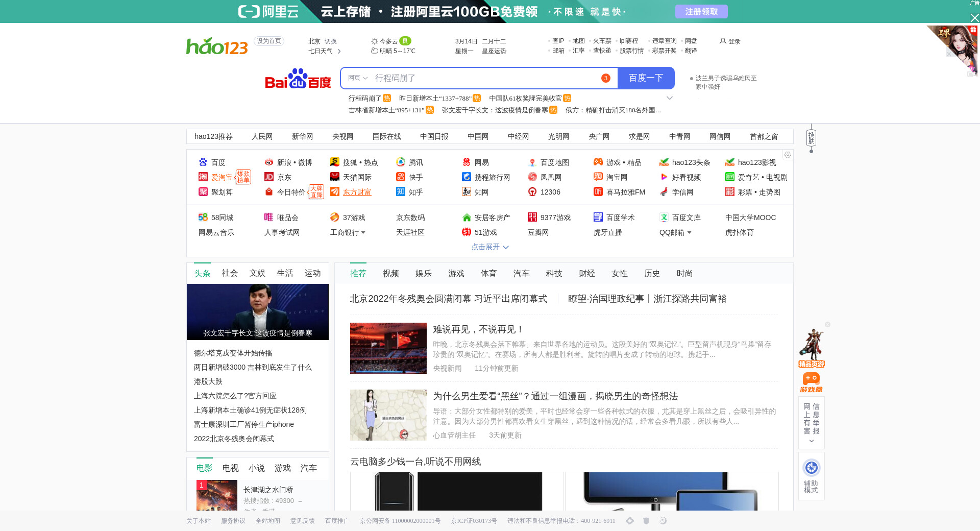Open the 工商银行 dropdown arrow
Image resolution: width=980 pixels, height=531 pixels.
pyautogui.click(x=363, y=233)
